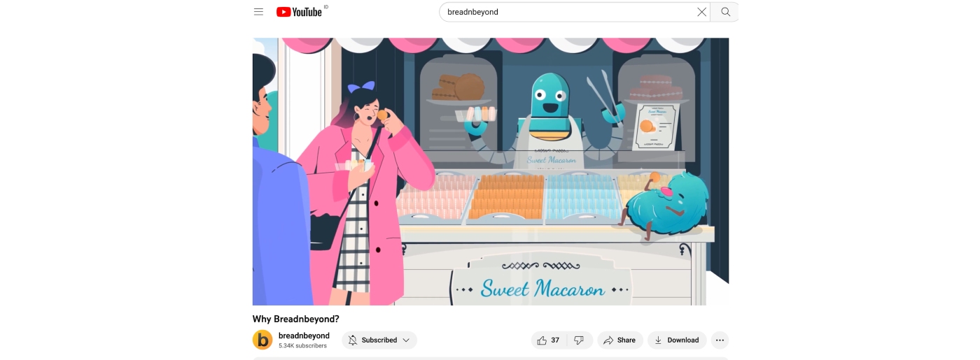
Task: Open the hamburger guide menu
Action: pos(258,12)
